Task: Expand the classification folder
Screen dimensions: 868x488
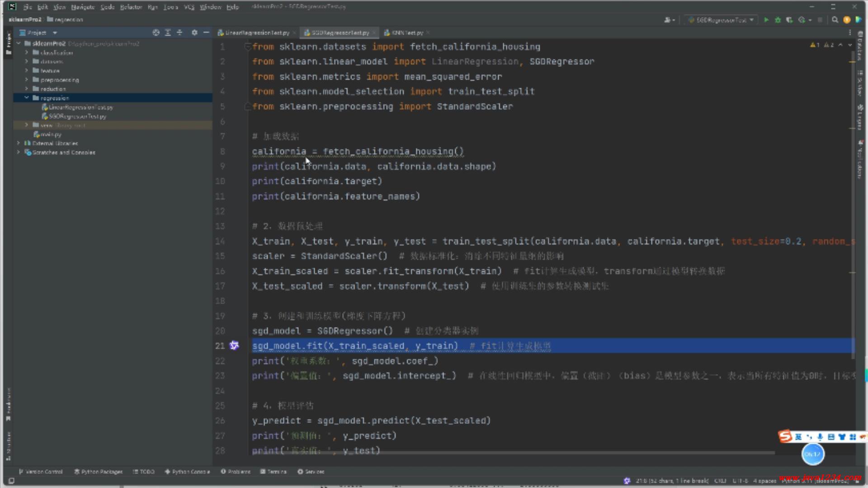Action: (x=27, y=52)
